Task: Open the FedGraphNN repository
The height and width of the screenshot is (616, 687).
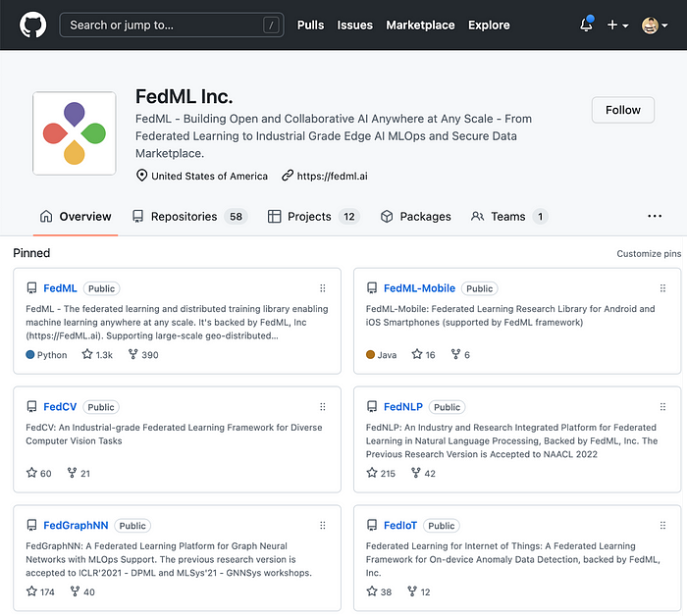Action: coord(76,526)
